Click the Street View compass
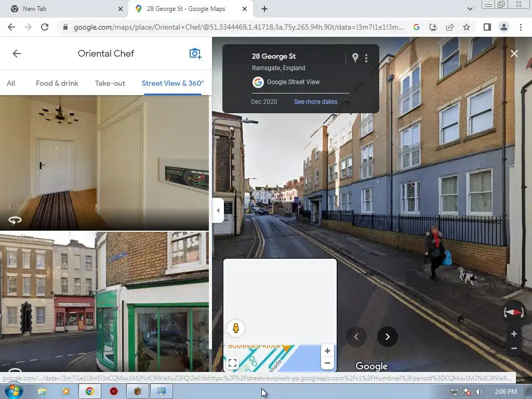This screenshot has height=399, width=532. click(x=514, y=312)
